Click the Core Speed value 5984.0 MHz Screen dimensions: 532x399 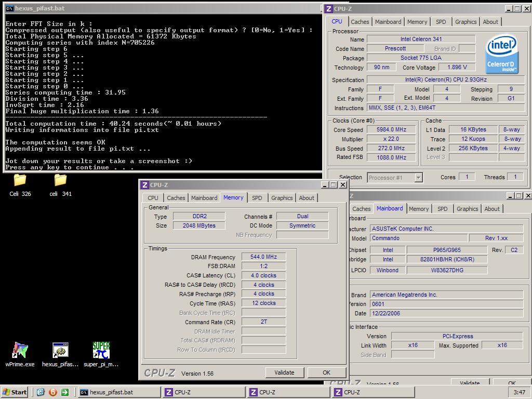point(392,129)
